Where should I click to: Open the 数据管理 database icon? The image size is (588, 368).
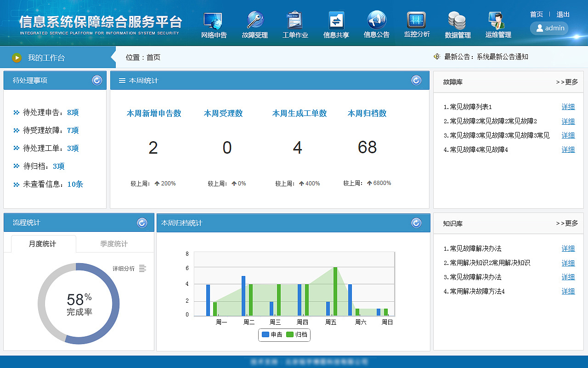458,21
